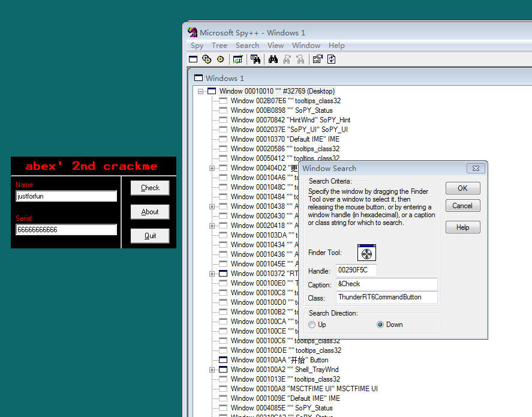Click the Handle field containing 00290F5C
The width and height of the screenshot is (532, 417).
click(x=356, y=271)
